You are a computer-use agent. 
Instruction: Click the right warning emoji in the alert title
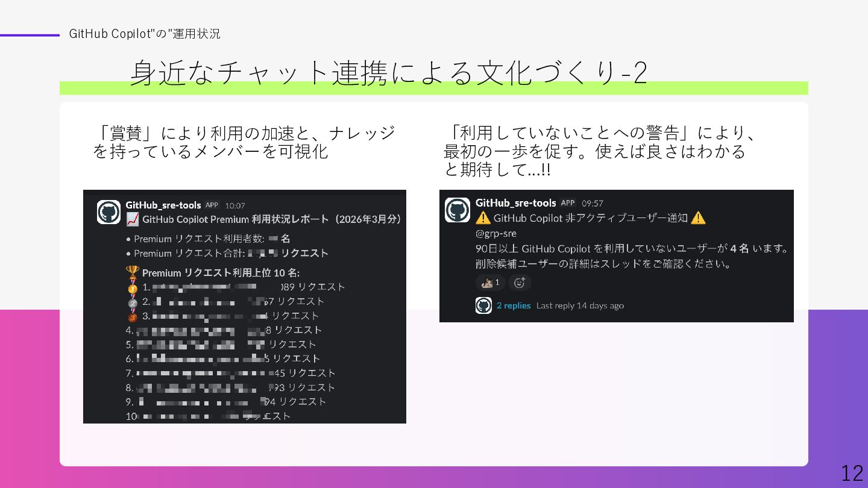click(698, 218)
